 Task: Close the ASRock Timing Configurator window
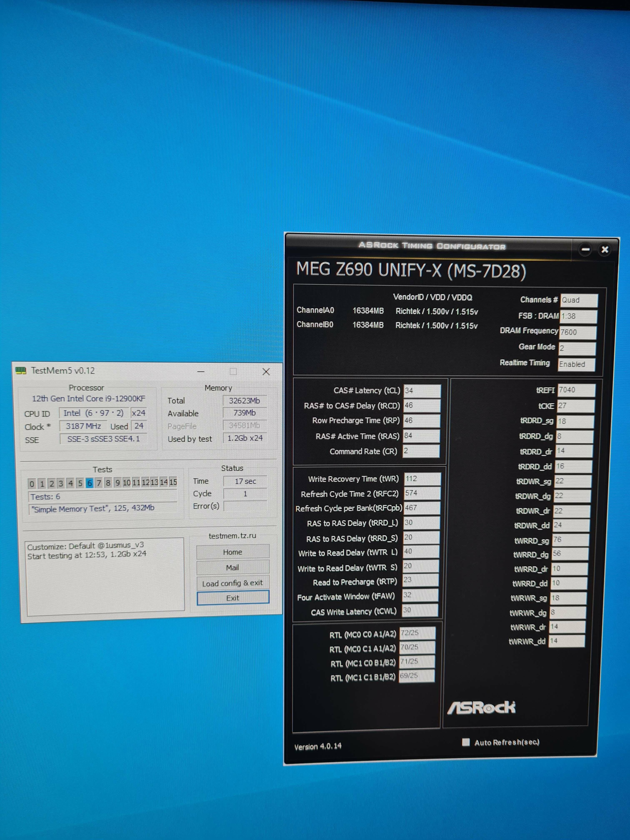605,250
